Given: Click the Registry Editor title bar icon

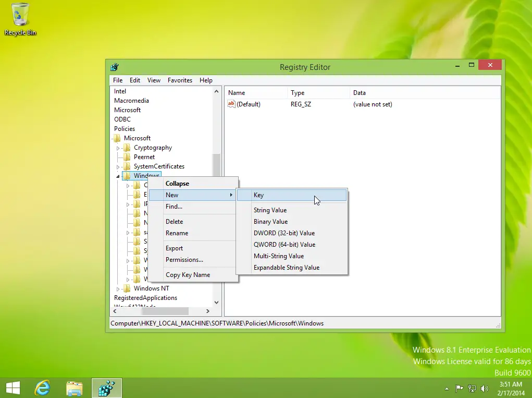Looking at the screenshot, I should click(x=115, y=67).
